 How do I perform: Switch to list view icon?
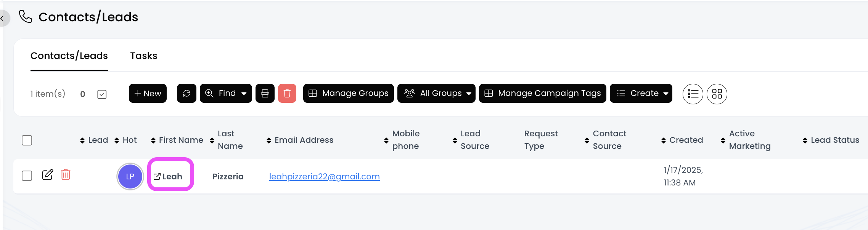693,94
